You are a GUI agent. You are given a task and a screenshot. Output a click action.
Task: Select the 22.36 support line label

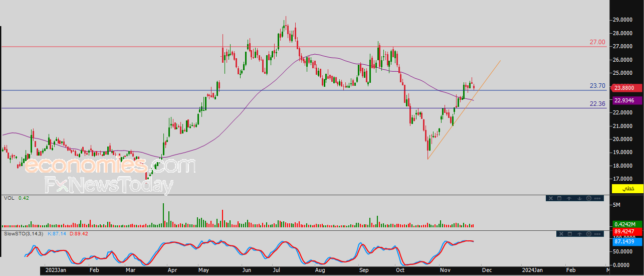pos(597,104)
